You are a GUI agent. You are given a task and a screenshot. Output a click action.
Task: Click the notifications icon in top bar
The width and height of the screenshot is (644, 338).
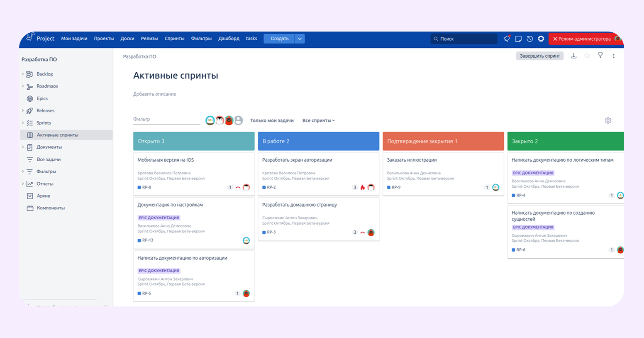pos(507,39)
